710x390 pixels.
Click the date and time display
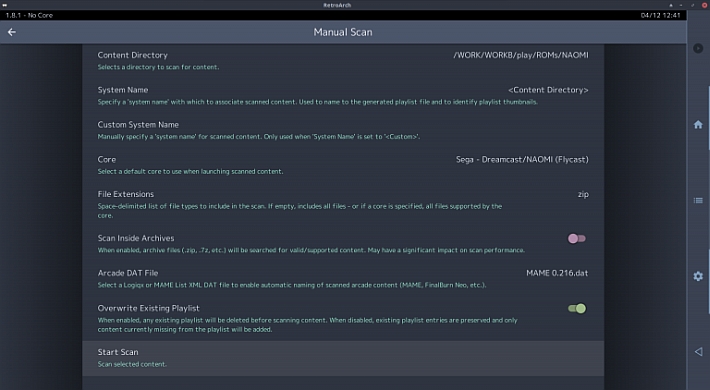click(660, 15)
